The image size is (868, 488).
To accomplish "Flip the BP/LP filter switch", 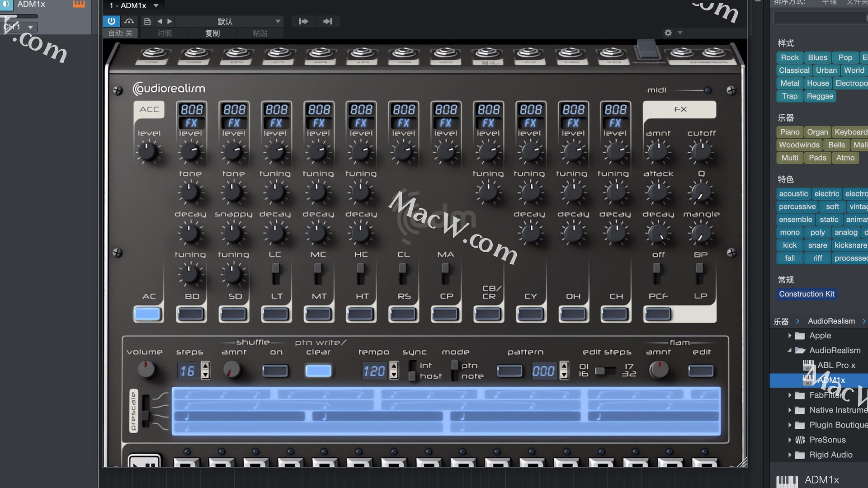I will [699, 274].
